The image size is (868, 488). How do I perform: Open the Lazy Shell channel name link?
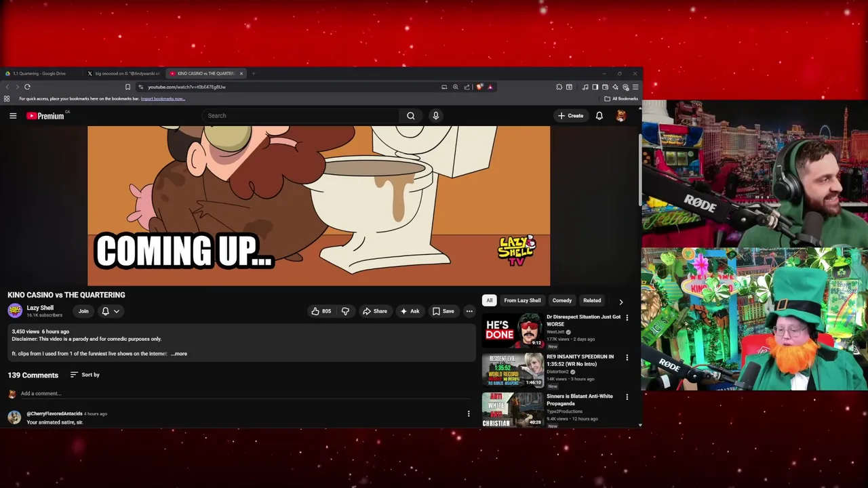point(40,308)
